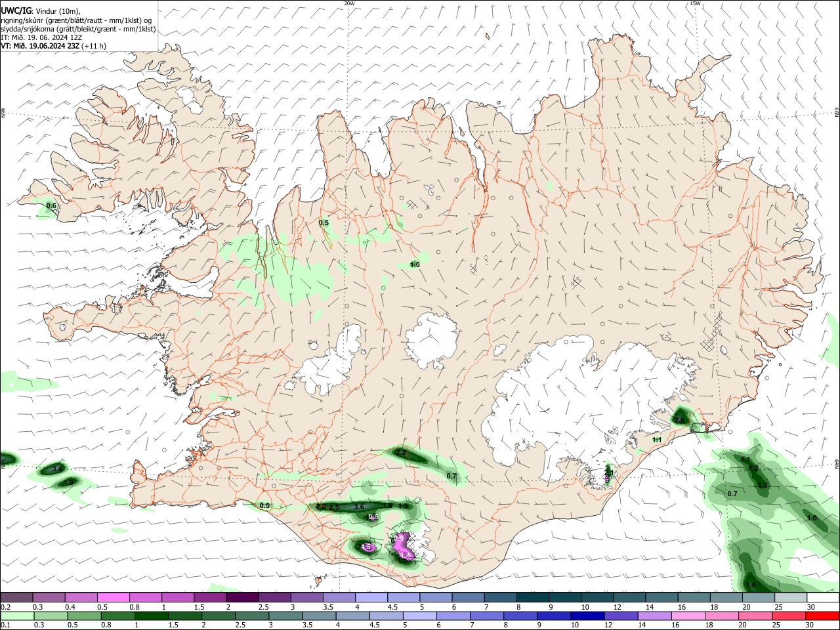This screenshot has height=630, width=840.
Task: Click the '3.4' precipitation value offshore
Action: click(x=57, y=469)
